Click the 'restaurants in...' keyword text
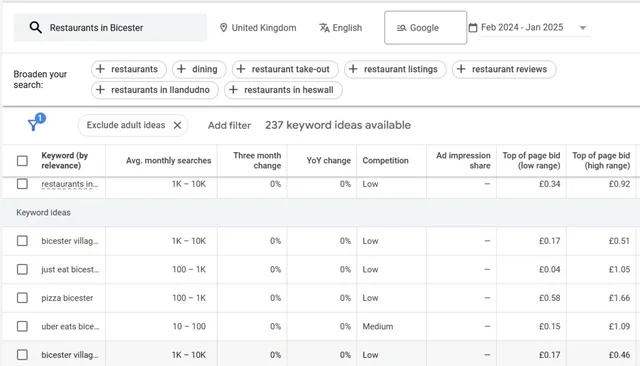Image resolution: width=640 pixels, height=366 pixels. [70, 184]
